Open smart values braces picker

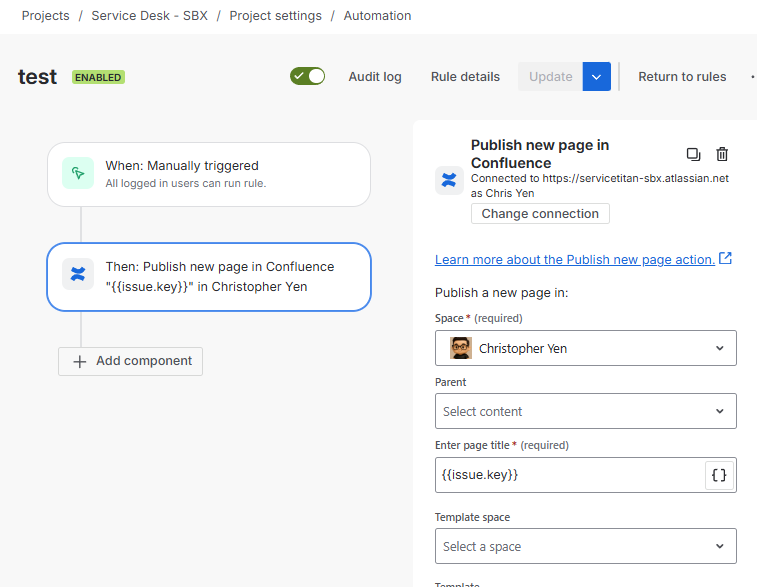[719, 475]
